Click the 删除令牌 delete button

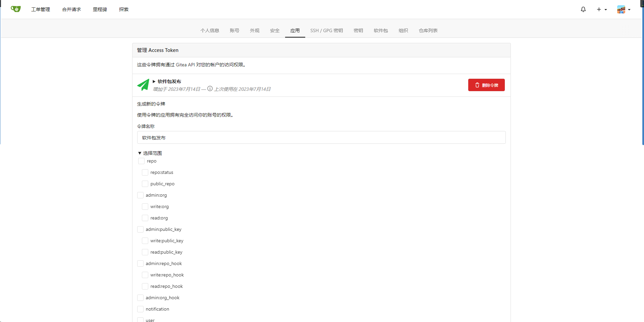coord(486,85)
